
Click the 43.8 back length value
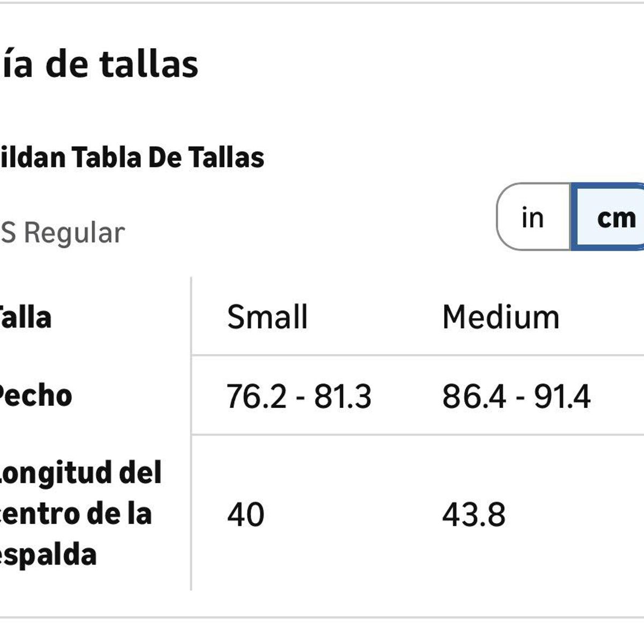[474, 514]
